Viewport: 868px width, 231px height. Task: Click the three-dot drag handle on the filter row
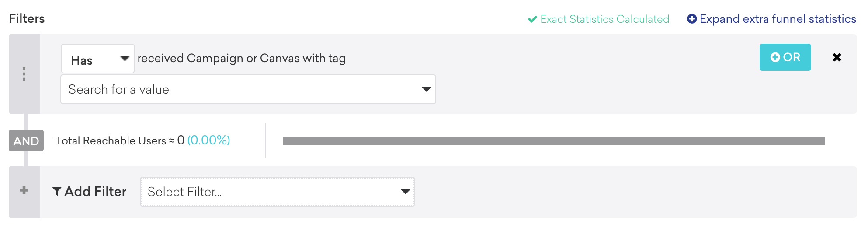pos(24,74)
